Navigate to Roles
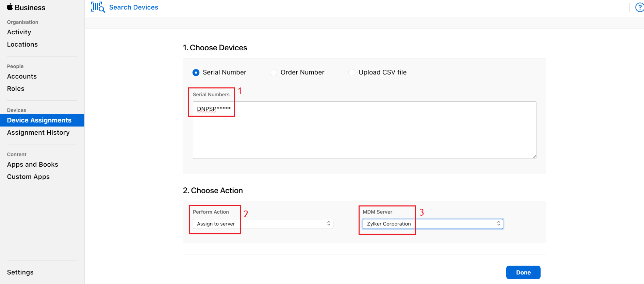644x284 pixels. [16, 89]
